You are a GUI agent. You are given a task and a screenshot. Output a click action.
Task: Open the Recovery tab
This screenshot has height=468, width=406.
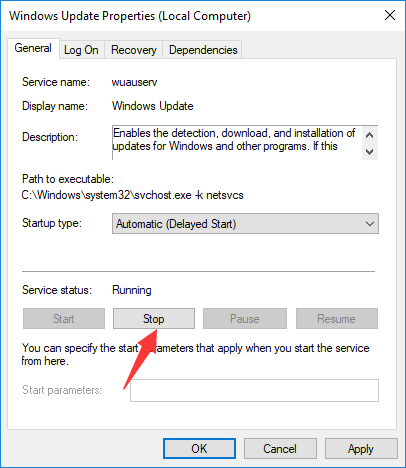coord(134,50)
